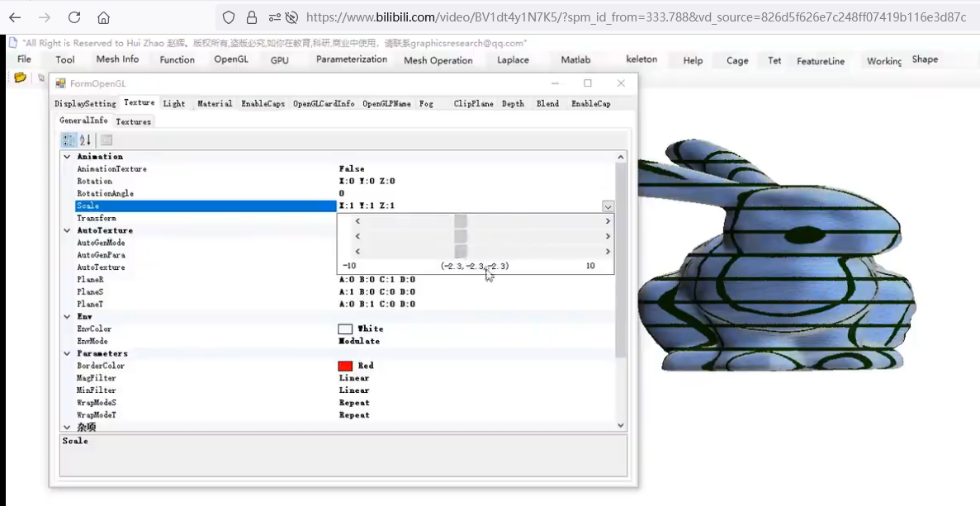The width and height of the screenshot is (980, 506).
Task: Open the Scale value dropdown arrow
Action: tap(608, 206)
